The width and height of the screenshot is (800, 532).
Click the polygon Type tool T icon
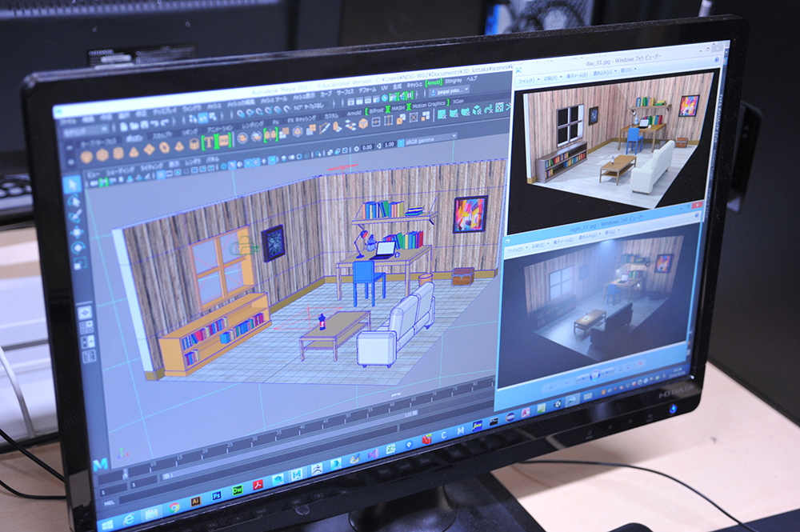pyautogui.click(x=208, y=143)
